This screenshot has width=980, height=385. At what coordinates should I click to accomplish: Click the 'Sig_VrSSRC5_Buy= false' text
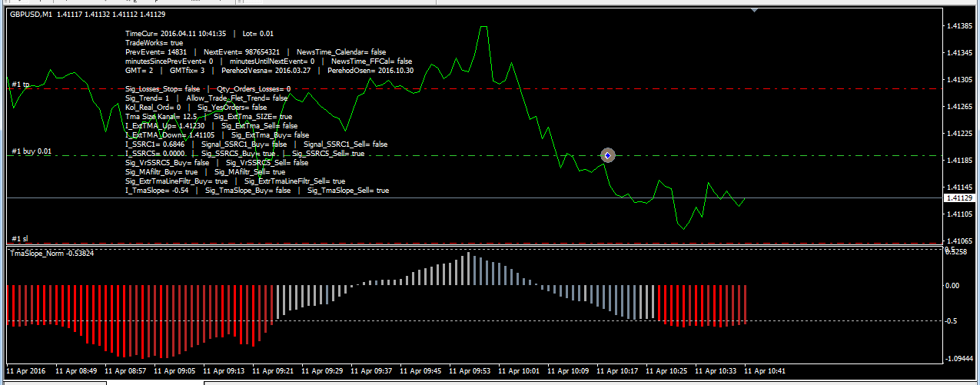[x=166, y=162]
